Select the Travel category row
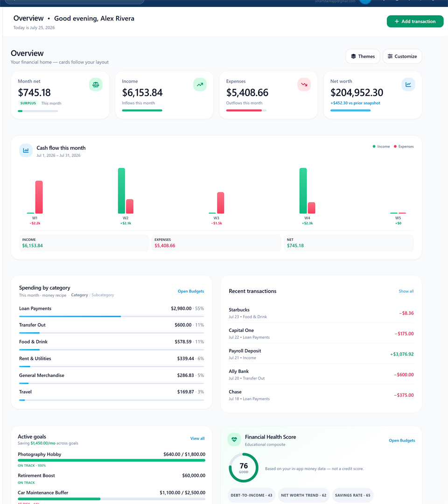 coord(112,395)
